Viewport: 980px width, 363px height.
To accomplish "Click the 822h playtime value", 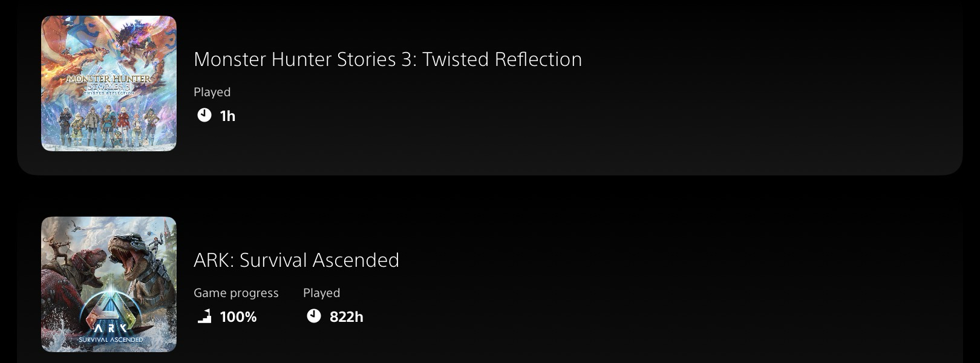I will pyautogui.click(x=346, y=317).
